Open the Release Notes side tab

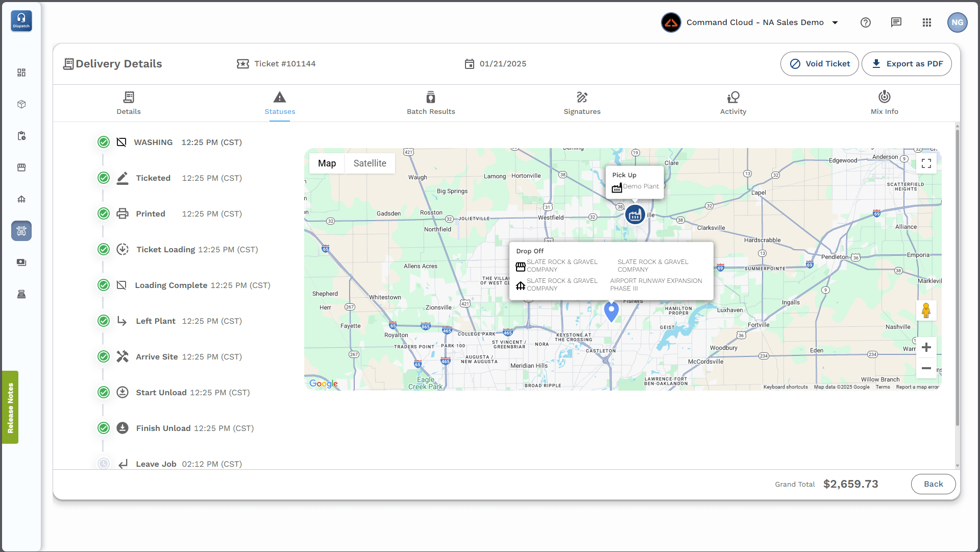(10, 407)
